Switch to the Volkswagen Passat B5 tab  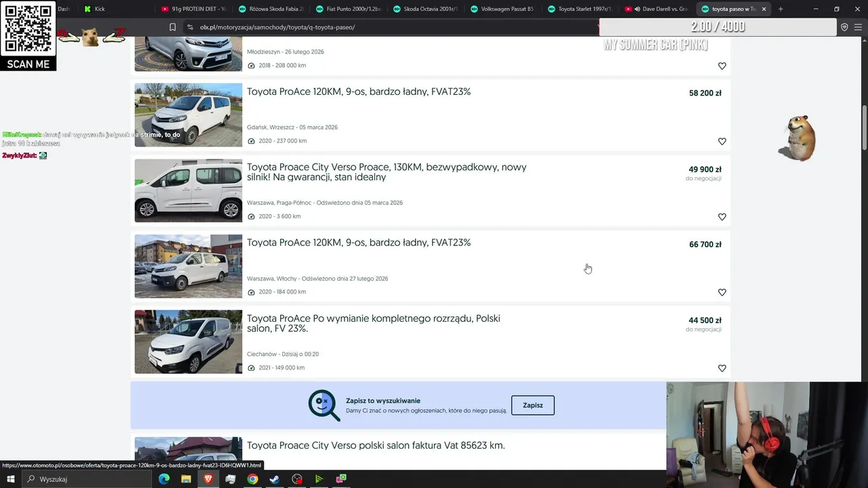point(503,9)
